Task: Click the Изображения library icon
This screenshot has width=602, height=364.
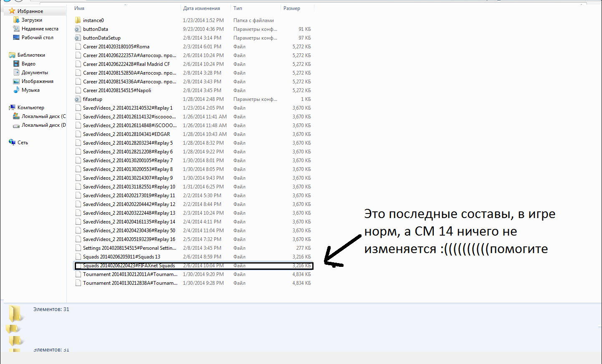Action: click(16, 81)
